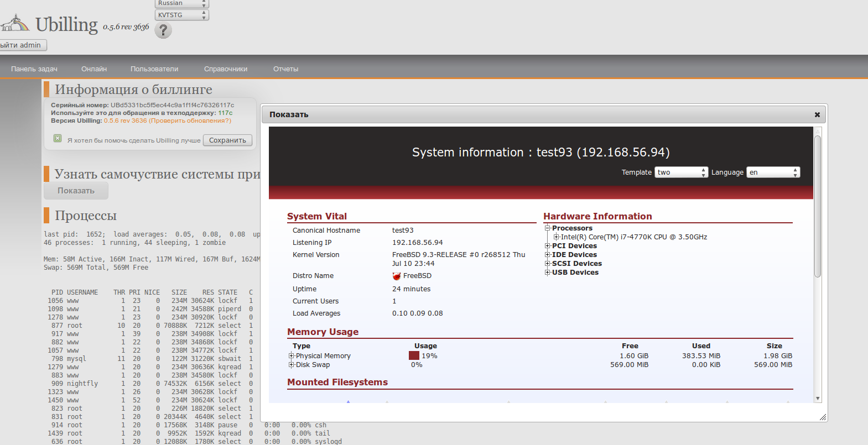Click the Показать button
Screen dimensions: 868x445
tap(76, 191)
